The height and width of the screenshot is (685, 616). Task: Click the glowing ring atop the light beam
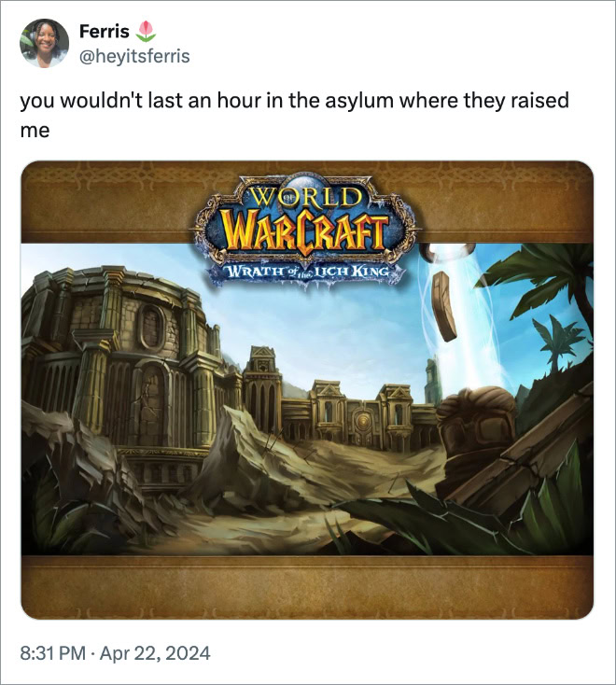(446, 251)
